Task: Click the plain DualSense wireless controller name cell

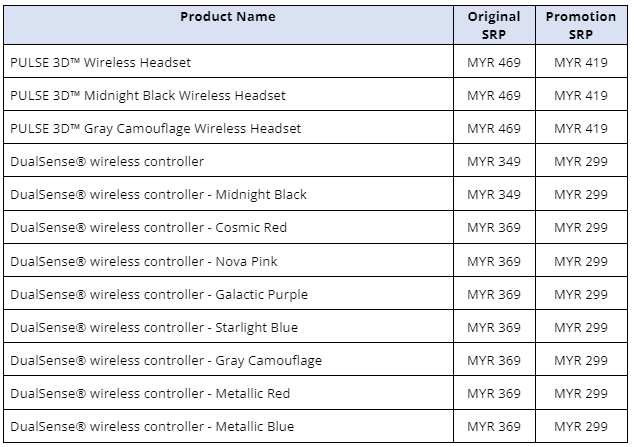Action: pyautogui.click(x=107, y=162)
